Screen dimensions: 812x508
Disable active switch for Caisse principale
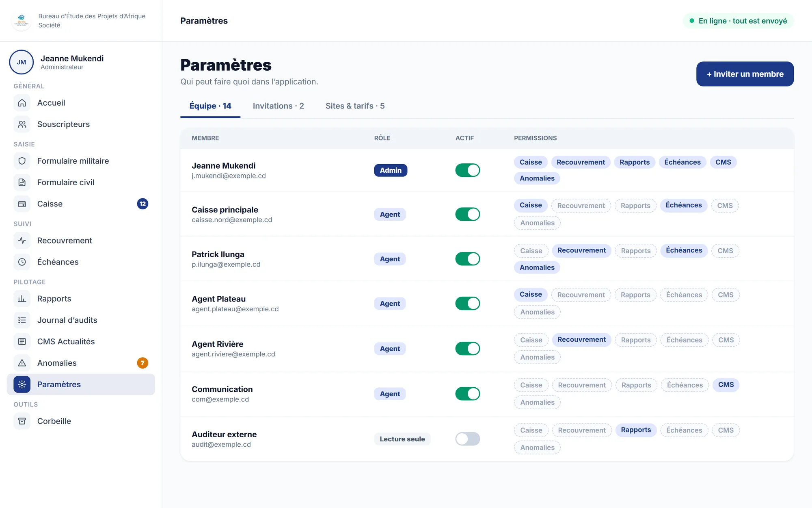coord(467,214)
